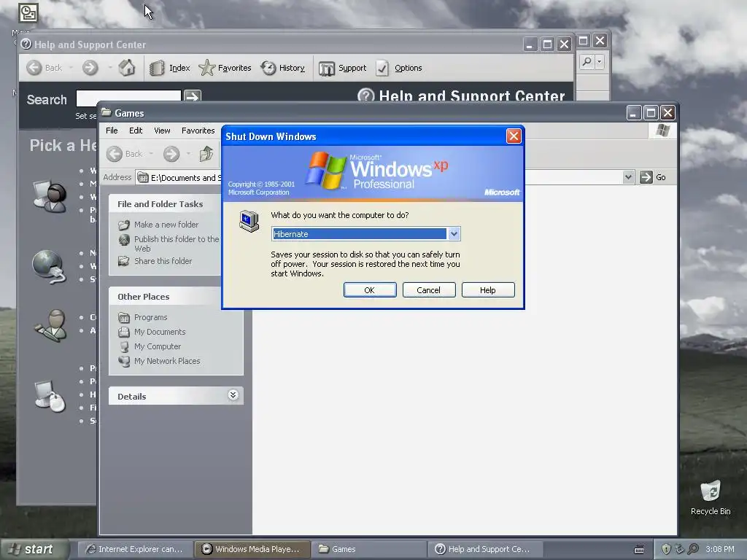Open Favorites star in Help and Support Center

pyautogui.click(x=225, y=68)
